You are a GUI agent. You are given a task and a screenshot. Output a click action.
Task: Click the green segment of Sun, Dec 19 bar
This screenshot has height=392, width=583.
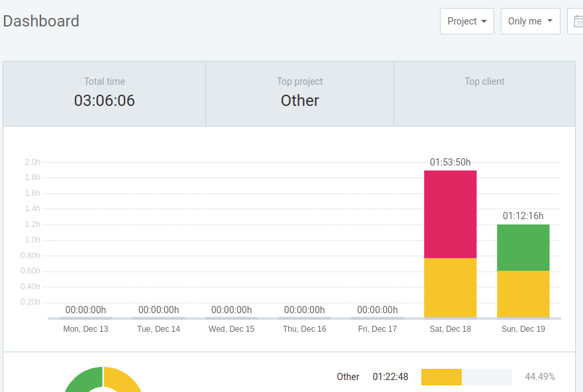(x=523, y=248)
